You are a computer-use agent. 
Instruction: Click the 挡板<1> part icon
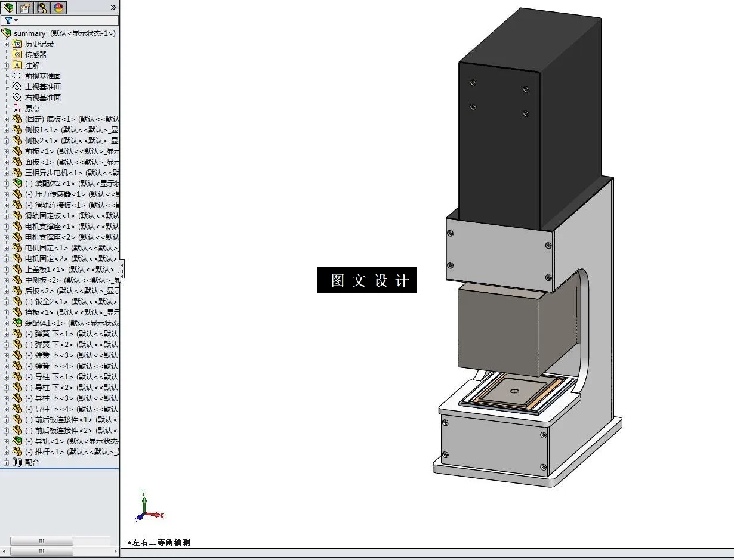(17, 312)
